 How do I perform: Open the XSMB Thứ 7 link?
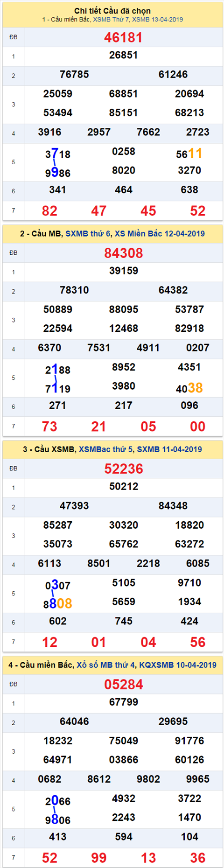(x=112, y=20)
